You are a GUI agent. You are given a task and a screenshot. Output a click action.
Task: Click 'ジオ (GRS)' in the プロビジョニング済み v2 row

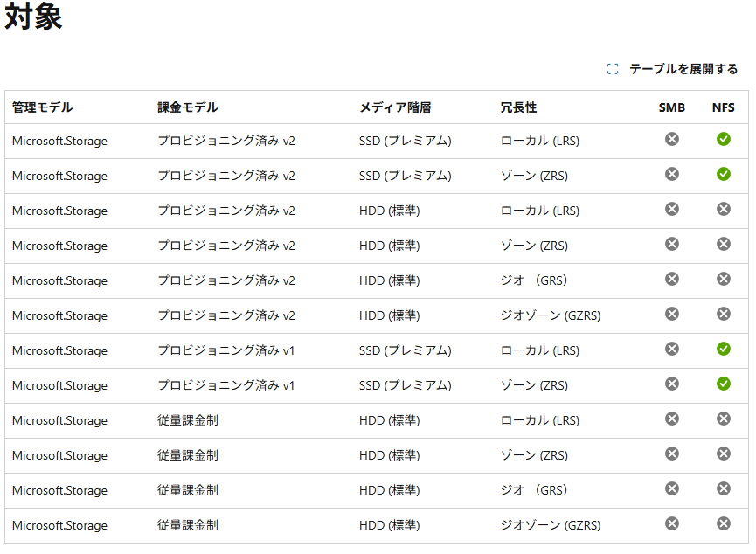534,280
